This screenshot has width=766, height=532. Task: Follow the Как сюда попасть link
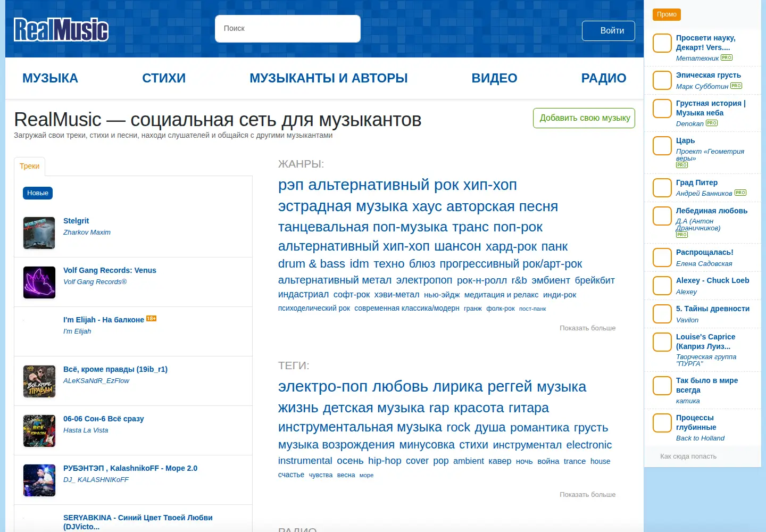coord(688,456)
